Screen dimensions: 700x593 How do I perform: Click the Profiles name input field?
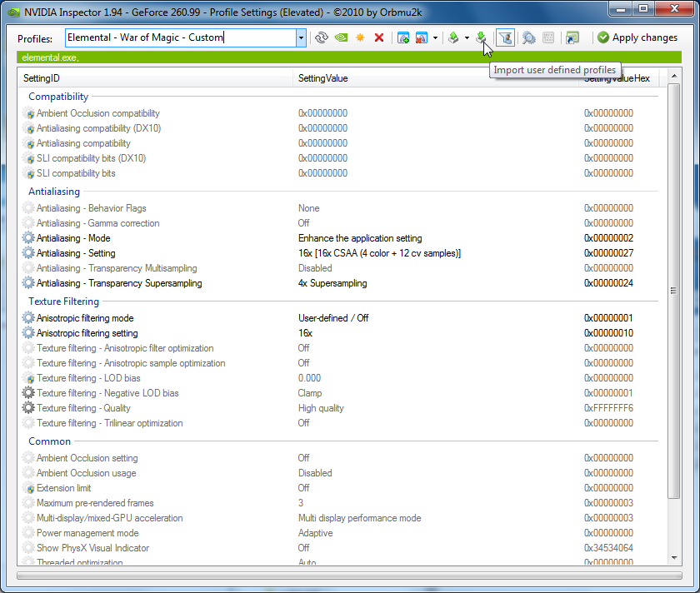coord(179,37)
